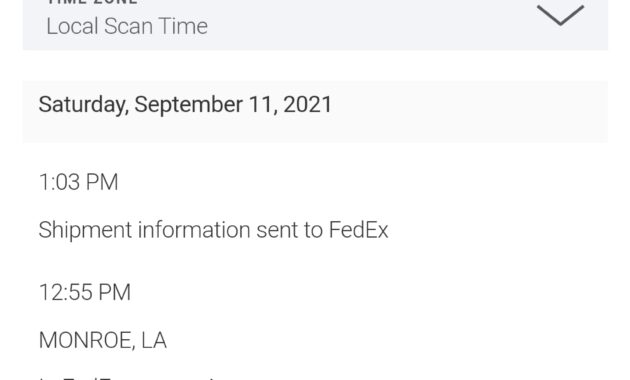
Task: Click the word Time in Local Scan Time
Action: 183,26
